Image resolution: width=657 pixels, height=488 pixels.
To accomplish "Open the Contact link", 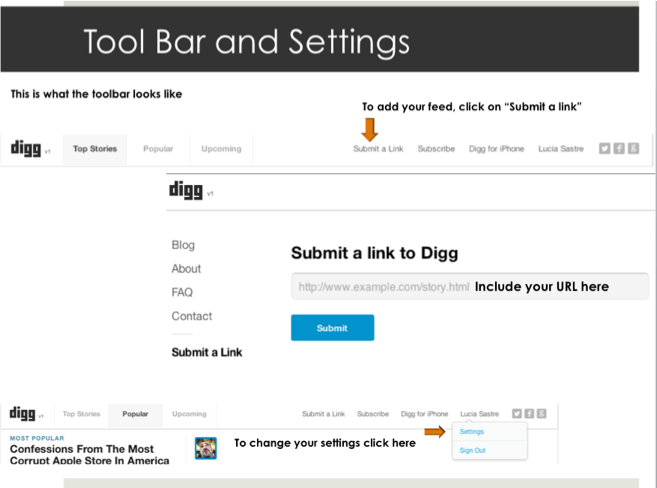I will 191,316.
